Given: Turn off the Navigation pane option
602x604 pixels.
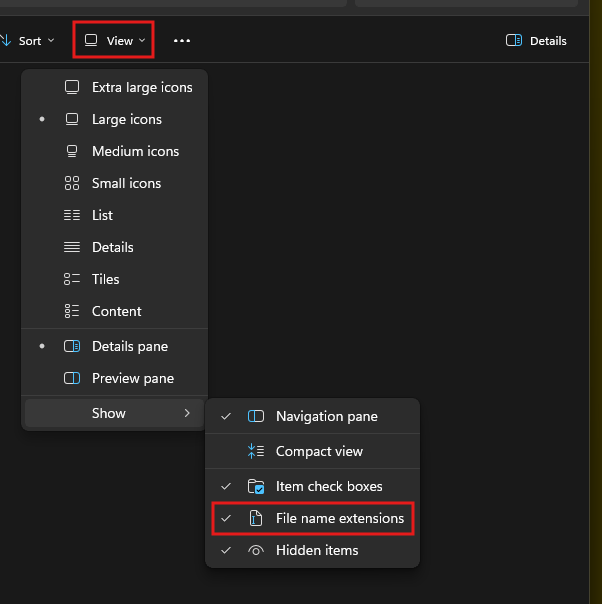Looking at the screenshot, I should coord(326,416).
